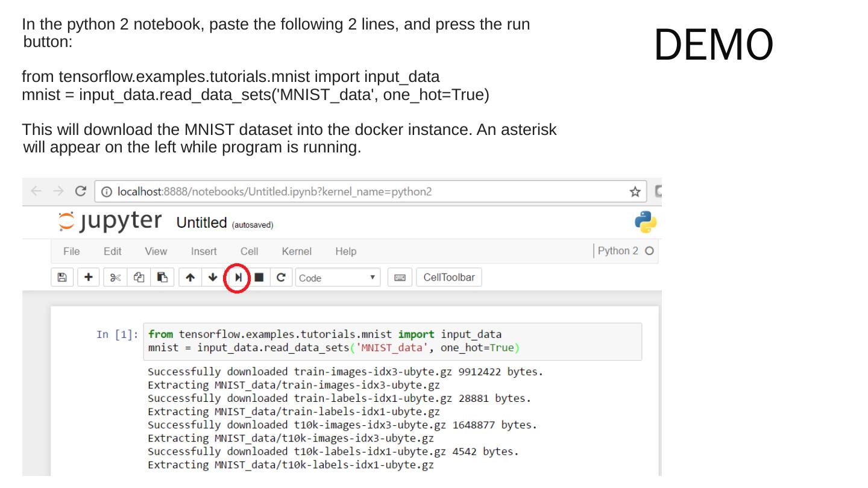Restart the kernel using circular arrow
This screenshot has width=868, height=488.
coord(281,278)
